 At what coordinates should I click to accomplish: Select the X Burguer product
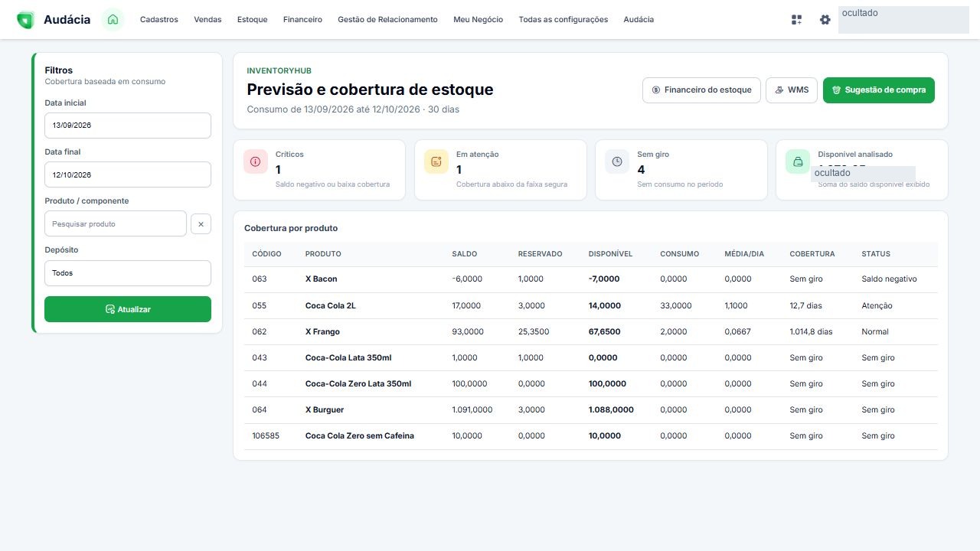click(325, 409)
